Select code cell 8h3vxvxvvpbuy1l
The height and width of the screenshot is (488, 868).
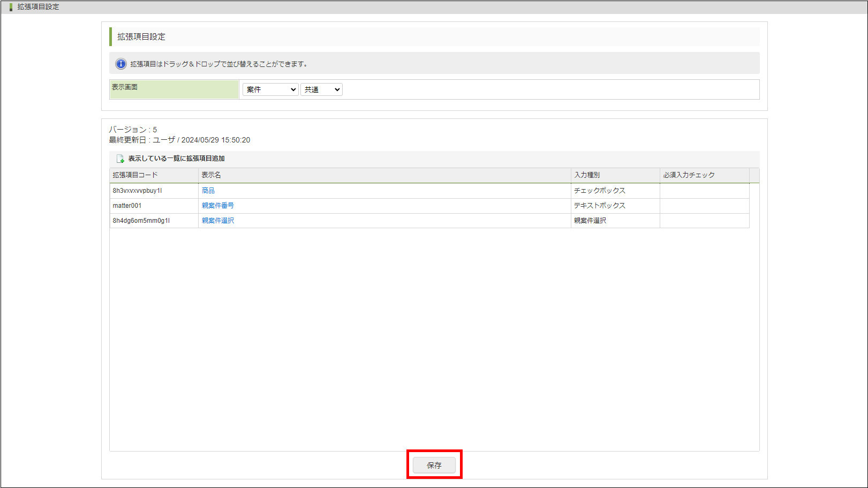[x=154, y=191]
